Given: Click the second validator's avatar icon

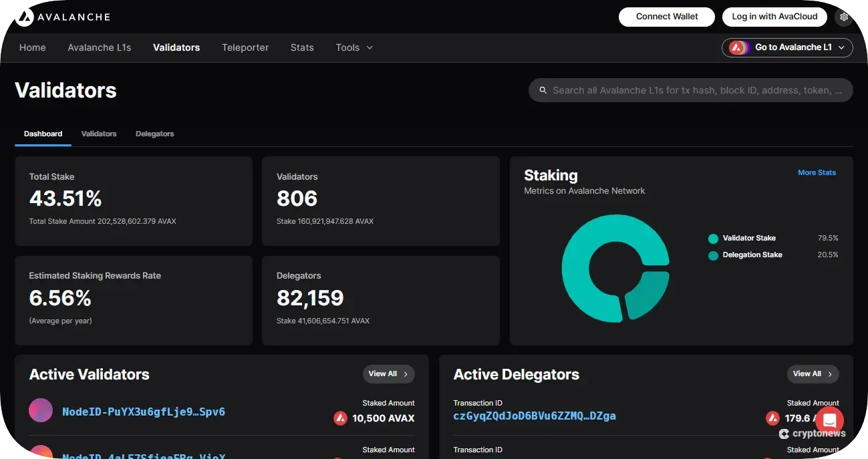Looking at the screenshot, I should (41, 453).
